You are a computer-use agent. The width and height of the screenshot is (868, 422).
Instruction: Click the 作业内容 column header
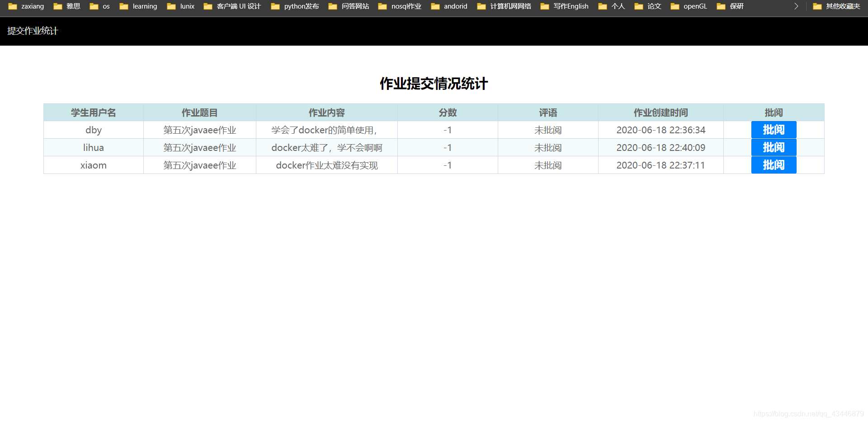pyautogui.click(x=327, y=113)
